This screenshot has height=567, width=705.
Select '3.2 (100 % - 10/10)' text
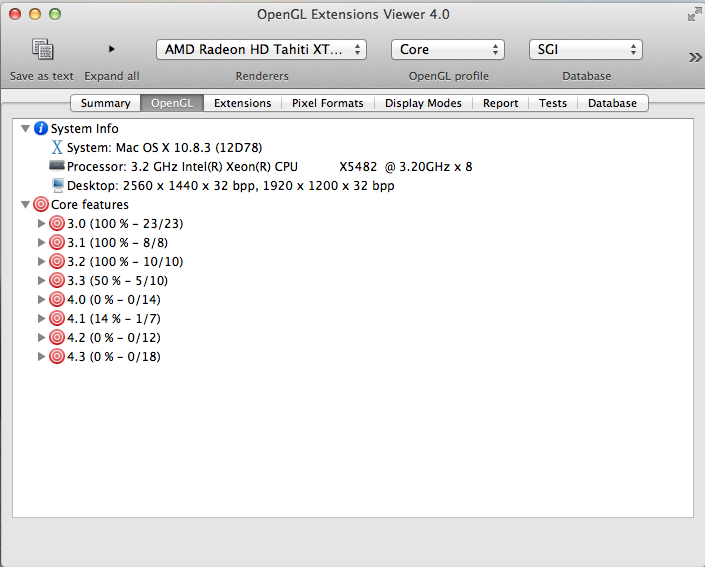pyautogui.click(x=125, y=261)
